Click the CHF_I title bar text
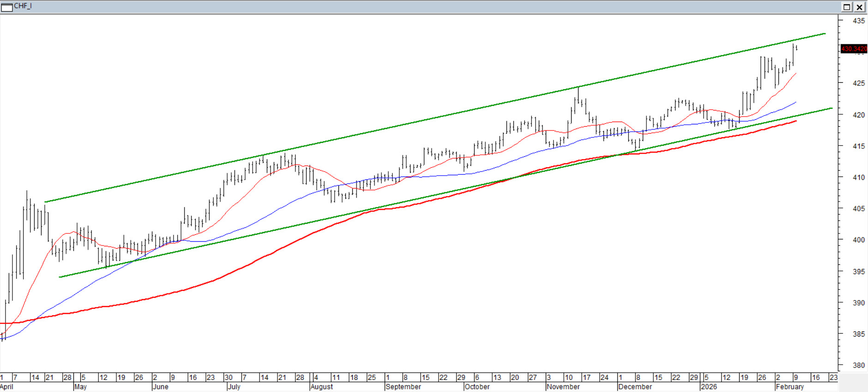868x392 pixels. (23, 6)
